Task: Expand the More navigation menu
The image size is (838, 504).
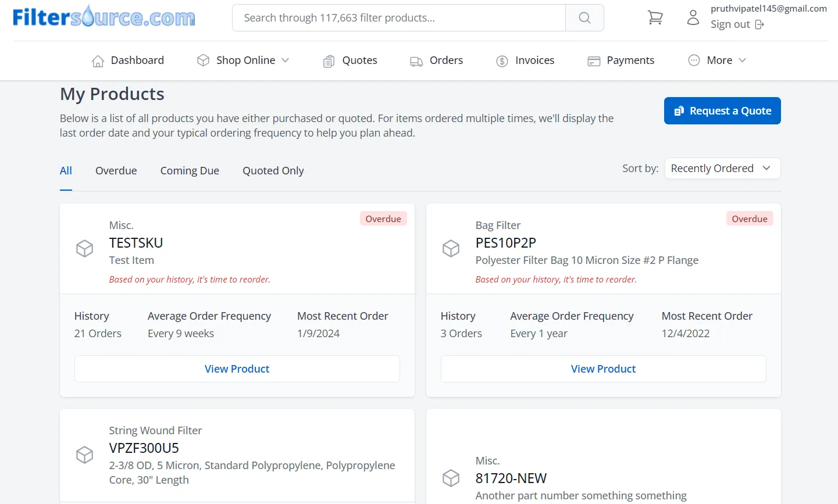Action: 717,60
